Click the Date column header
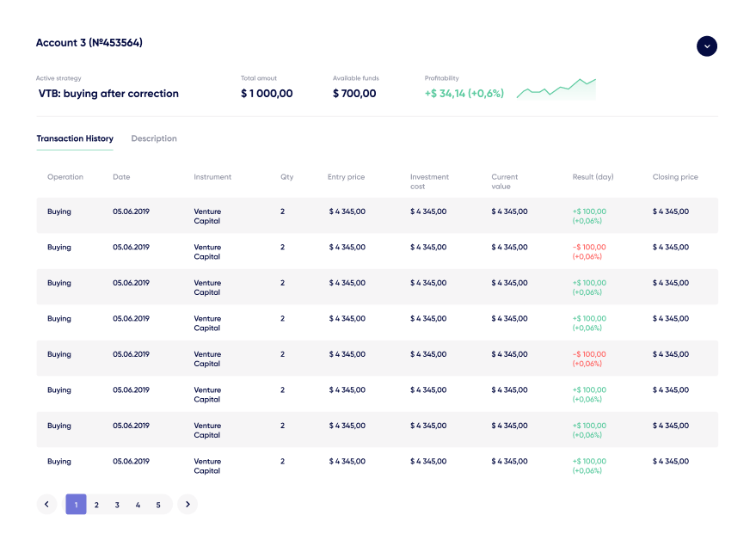Image resolution: width=756 pixels, height=558 pixels. (121, 177)
